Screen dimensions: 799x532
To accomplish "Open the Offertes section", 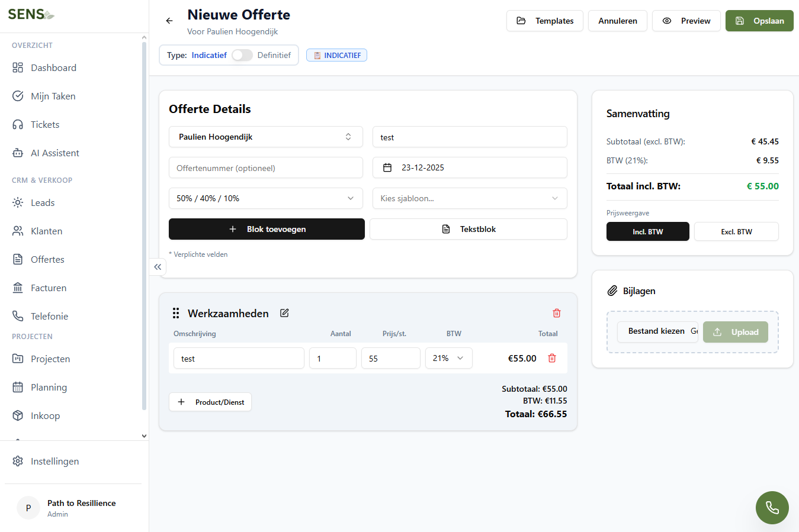I will (x=47, y=259).
